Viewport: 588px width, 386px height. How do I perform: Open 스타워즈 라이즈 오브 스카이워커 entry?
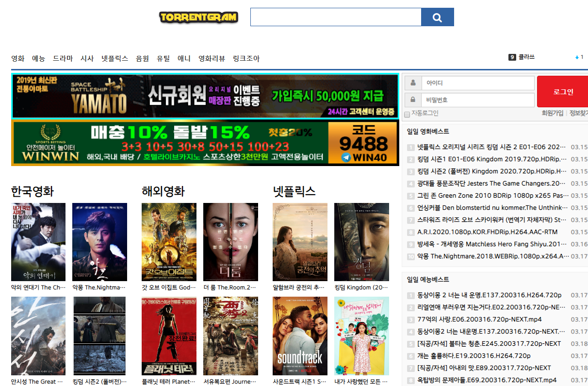[492, 219]
